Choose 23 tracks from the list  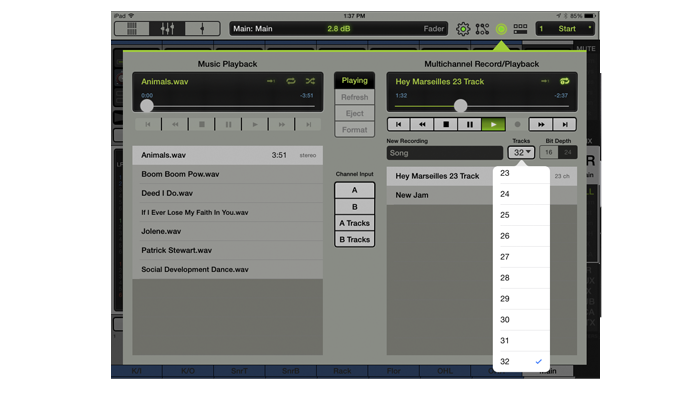(x=521, y=173)
